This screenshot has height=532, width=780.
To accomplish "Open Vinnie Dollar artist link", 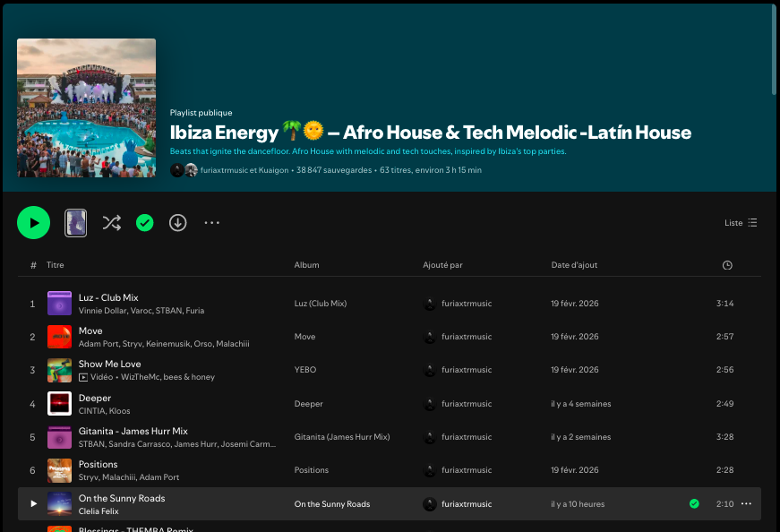I will coord(102,311).
